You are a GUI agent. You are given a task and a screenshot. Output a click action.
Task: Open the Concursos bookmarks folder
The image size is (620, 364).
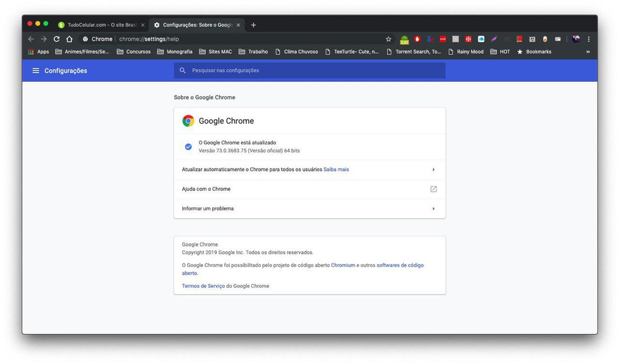pyautogui.click(x=134, y=51)
